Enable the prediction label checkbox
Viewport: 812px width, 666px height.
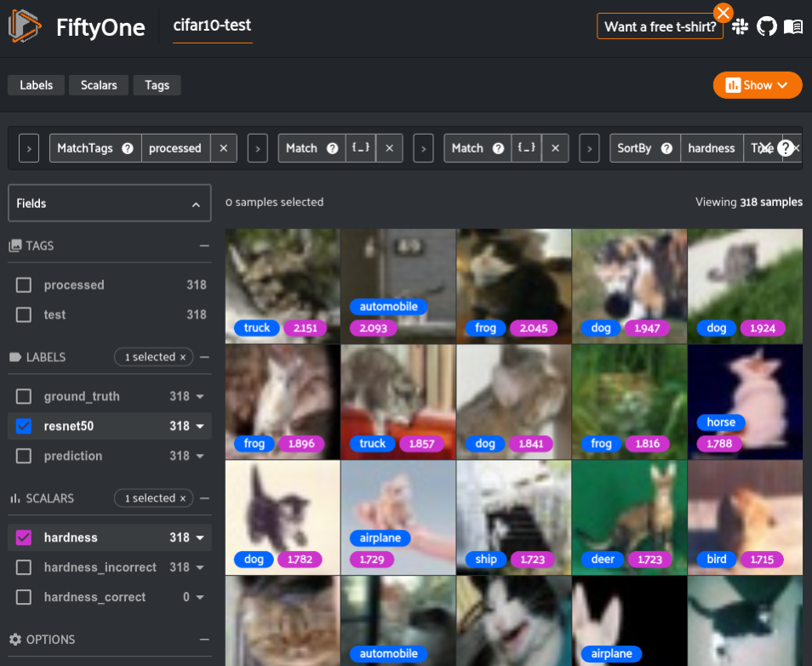coord(24,456)
